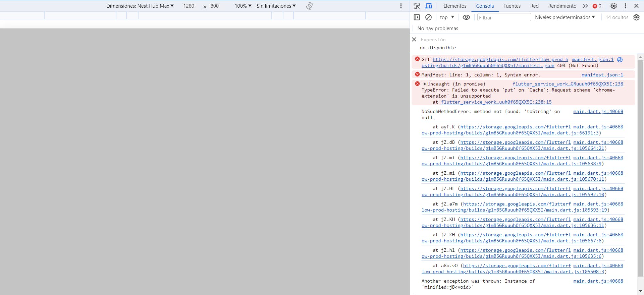Edit the height value 800
This screenshot has width=644, height=295.
pyautogui.click(x=215, y=6)
